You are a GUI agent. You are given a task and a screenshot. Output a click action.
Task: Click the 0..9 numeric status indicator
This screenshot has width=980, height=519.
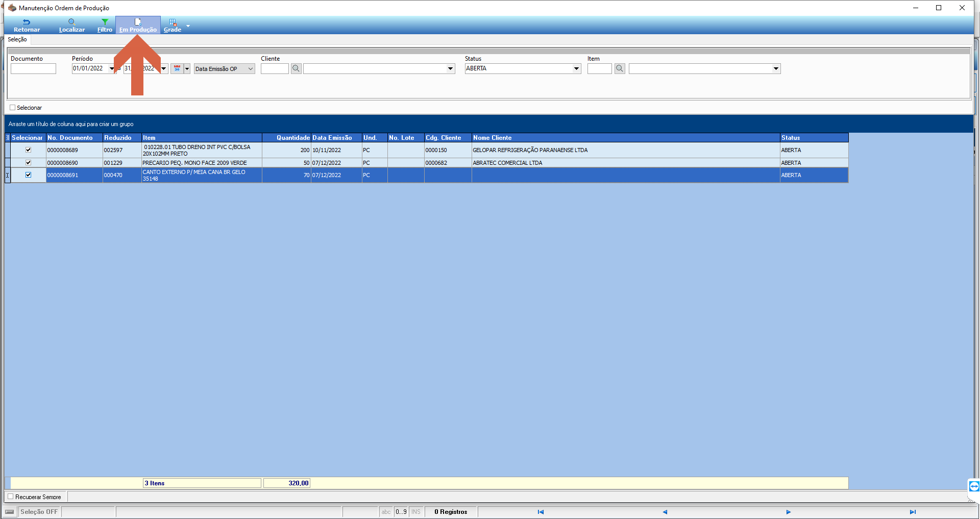click(401, 512)
